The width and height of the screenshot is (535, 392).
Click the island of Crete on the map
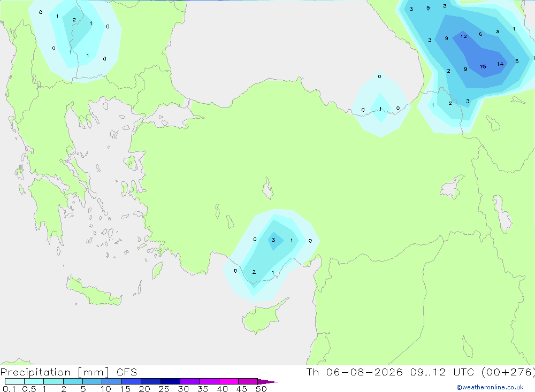[94, 291]
